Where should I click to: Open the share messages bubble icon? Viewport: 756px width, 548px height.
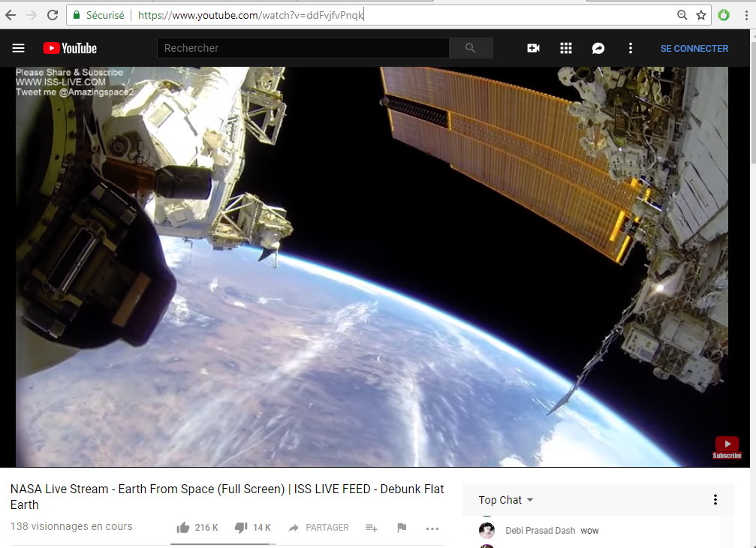pos(598,48)
